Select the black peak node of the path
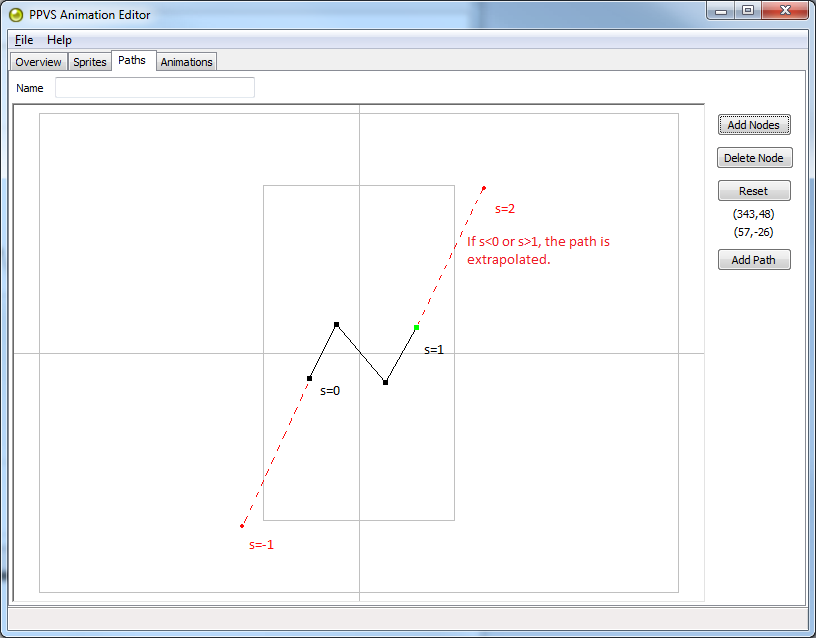 (337, 325)
